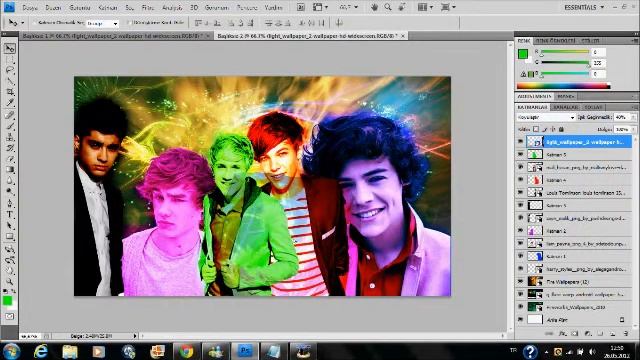
Task: Select the Katman 5 layer row
Action: (573, 154)
